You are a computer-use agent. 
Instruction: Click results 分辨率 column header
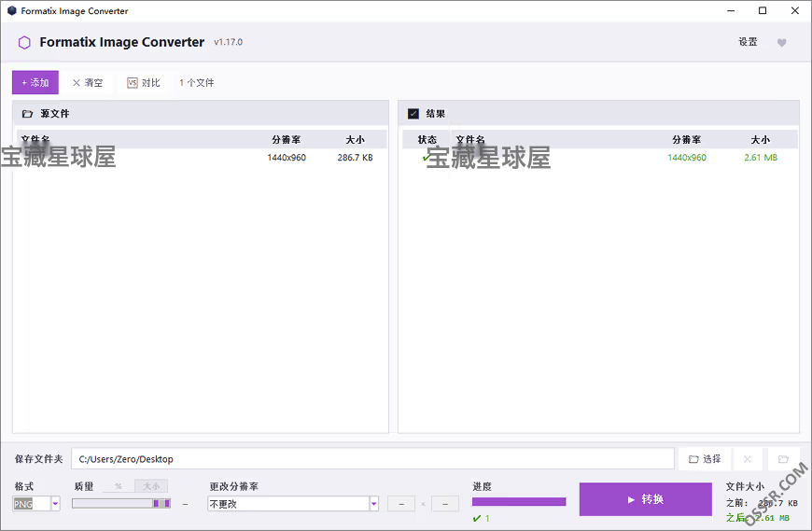pos(687,140)
